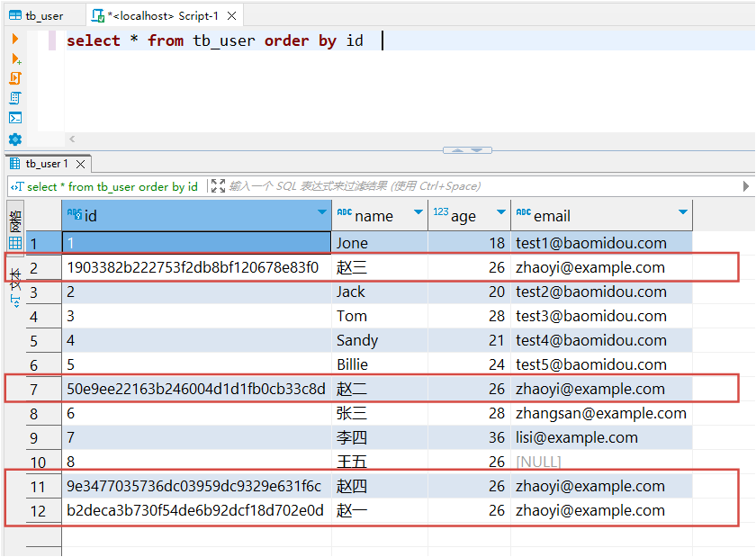This screenshot has width=756, height=557.
Task: Run the SQL statement with the execute arrow
Action: [15, 39]
